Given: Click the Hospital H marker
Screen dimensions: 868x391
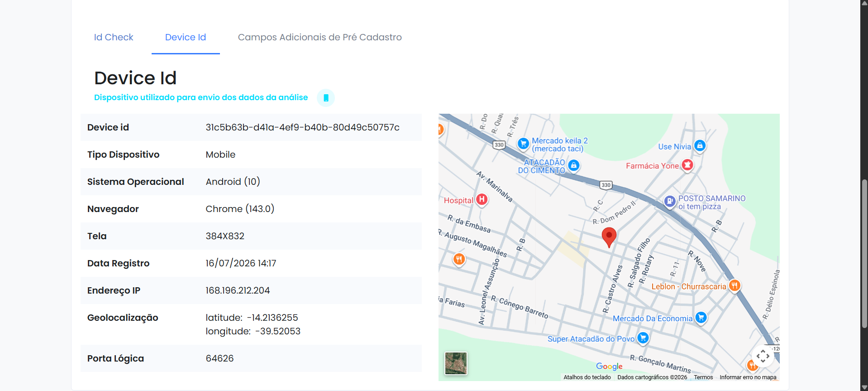Looking at the screenshot, I should click(x=482, y=199).
